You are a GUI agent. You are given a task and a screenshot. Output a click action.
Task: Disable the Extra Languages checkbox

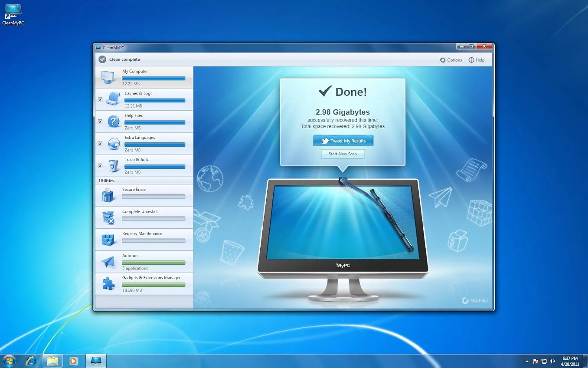[100, 144]
